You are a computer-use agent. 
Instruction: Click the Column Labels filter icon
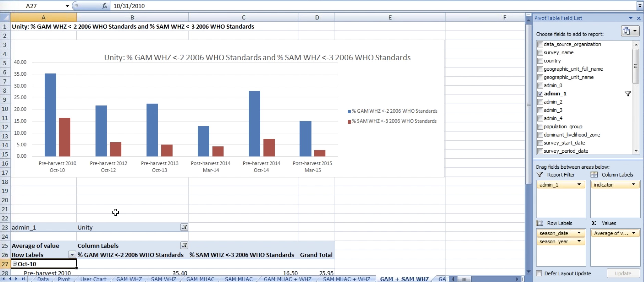184,246
